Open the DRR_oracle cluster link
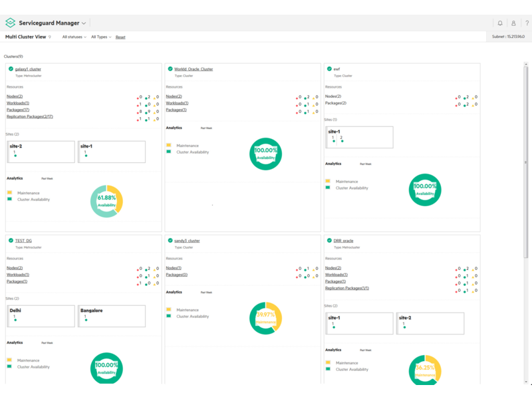532x399 pixels. [343, 241]
